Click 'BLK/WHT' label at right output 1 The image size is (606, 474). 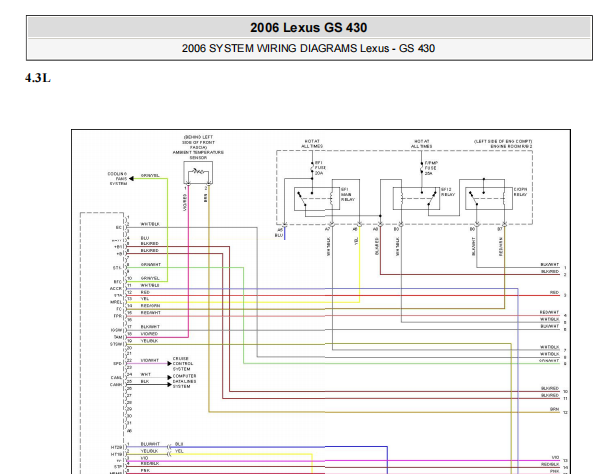pyautogui.click(x=550, y=265)
